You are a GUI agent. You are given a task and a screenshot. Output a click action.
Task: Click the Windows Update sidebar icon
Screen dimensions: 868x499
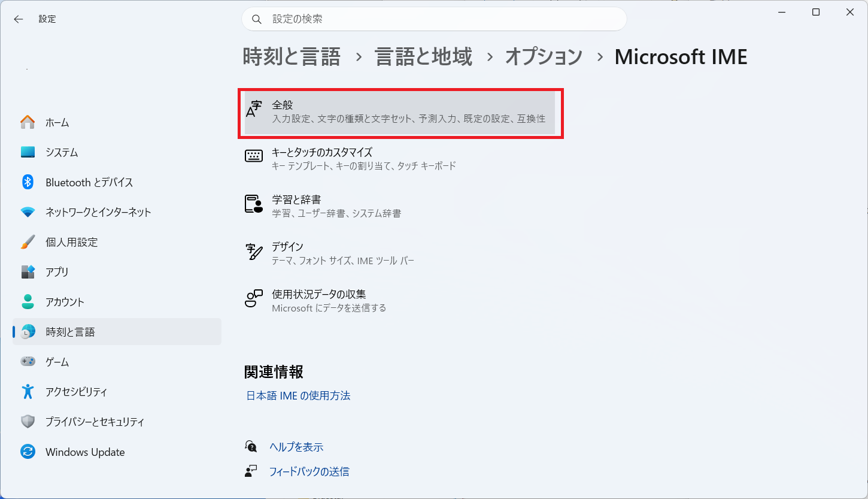pos(28,452)
